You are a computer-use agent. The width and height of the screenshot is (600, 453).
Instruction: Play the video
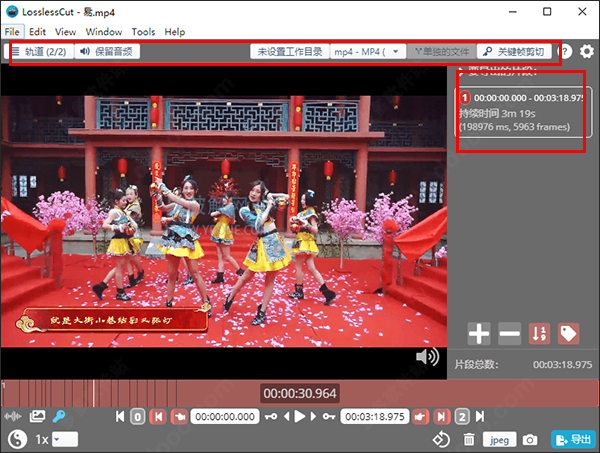(x=300, y=416)
